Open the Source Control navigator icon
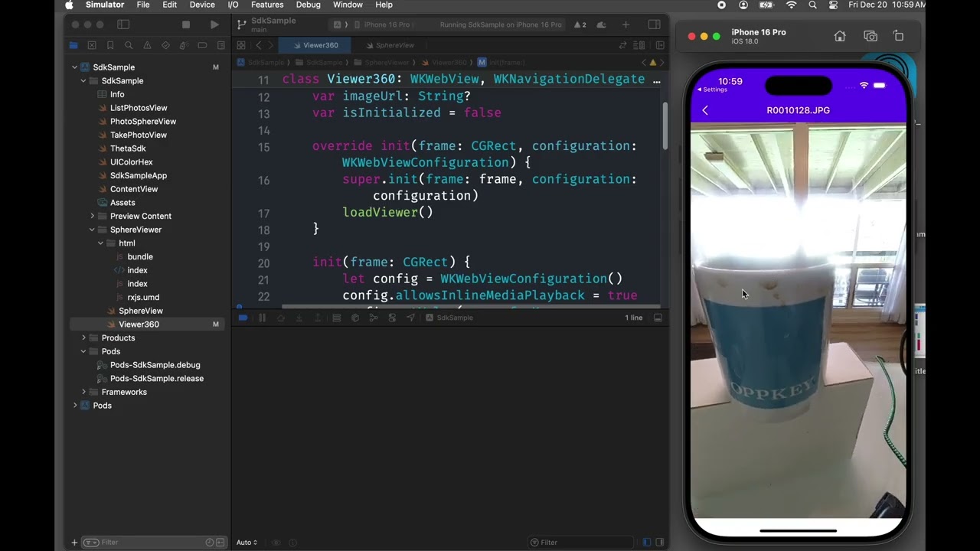 [x=92, y=46]
